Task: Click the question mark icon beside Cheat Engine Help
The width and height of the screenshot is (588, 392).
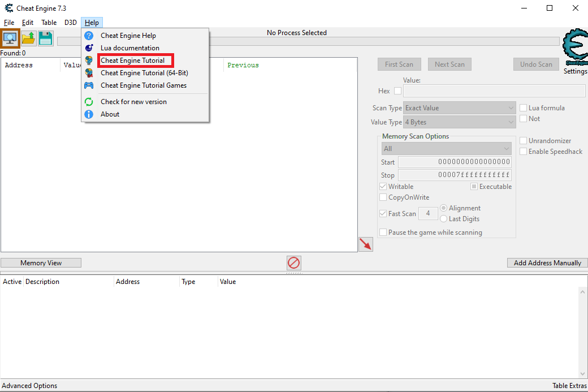Action: [89, 36]
